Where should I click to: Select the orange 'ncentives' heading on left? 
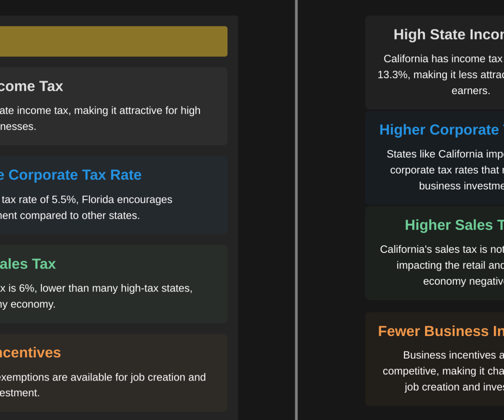[x=30, y=352]
